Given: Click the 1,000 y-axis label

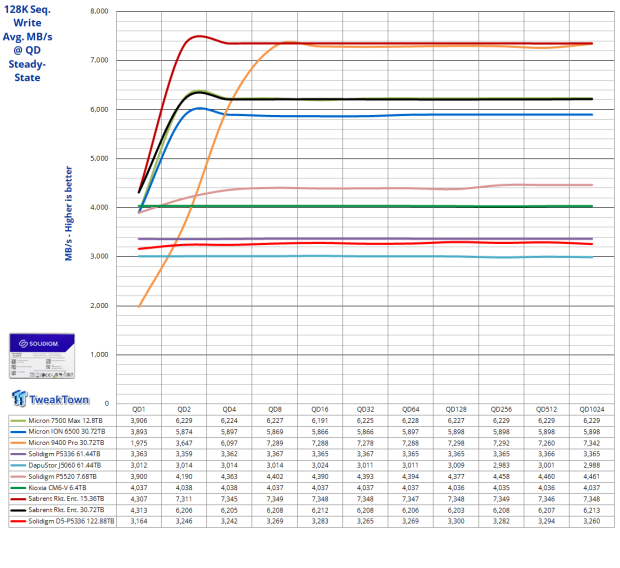Looking at the screenshot, I should pyautogui.click(x=99, y=355).
